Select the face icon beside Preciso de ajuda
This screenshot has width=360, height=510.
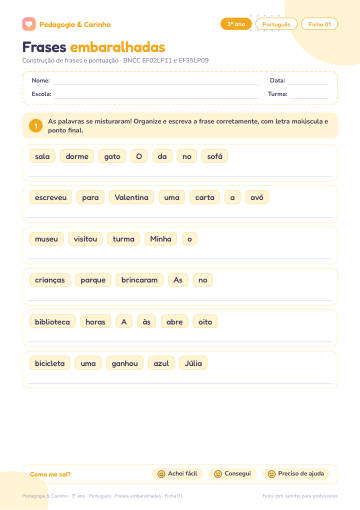click(272, 474)
